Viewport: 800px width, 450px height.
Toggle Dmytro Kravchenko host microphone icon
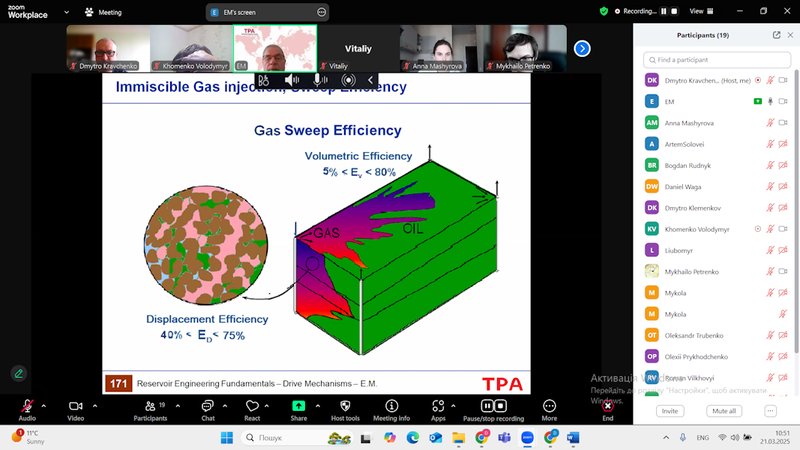pos(770,80)
